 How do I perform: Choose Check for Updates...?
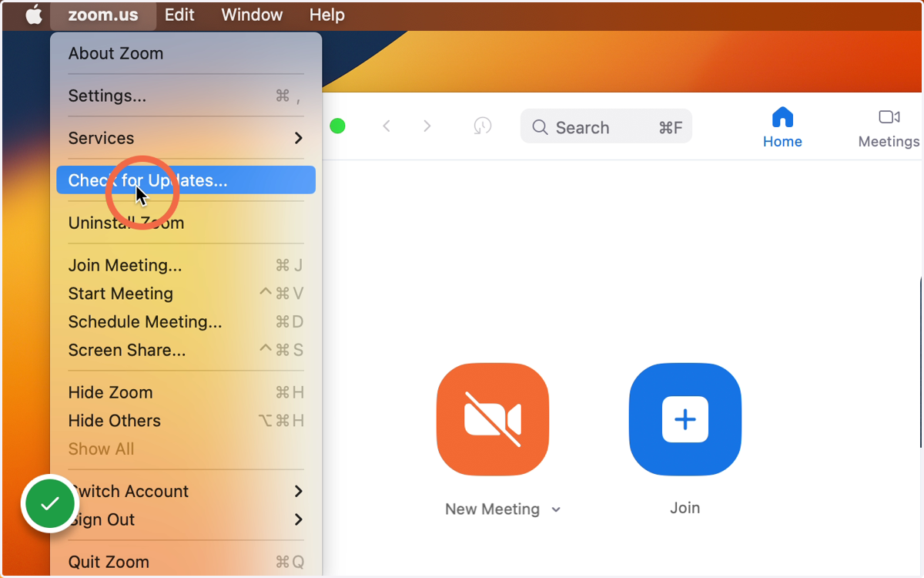186,180
